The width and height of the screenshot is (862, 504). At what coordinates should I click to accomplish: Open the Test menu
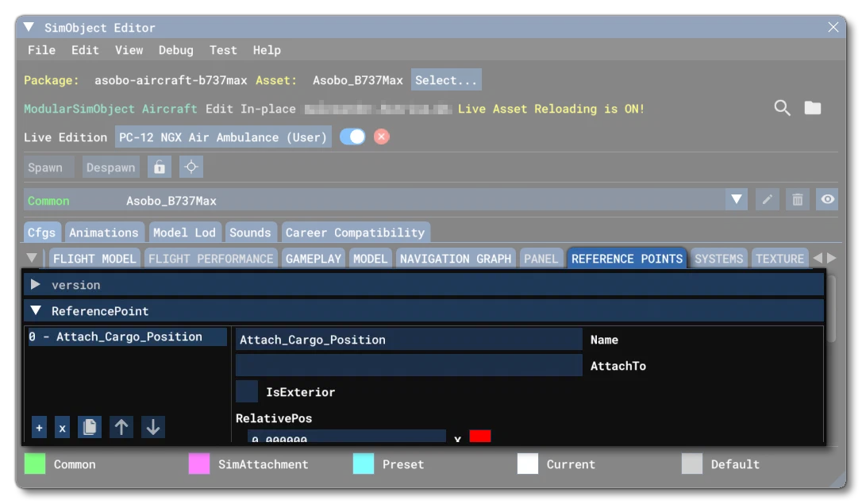223,50
